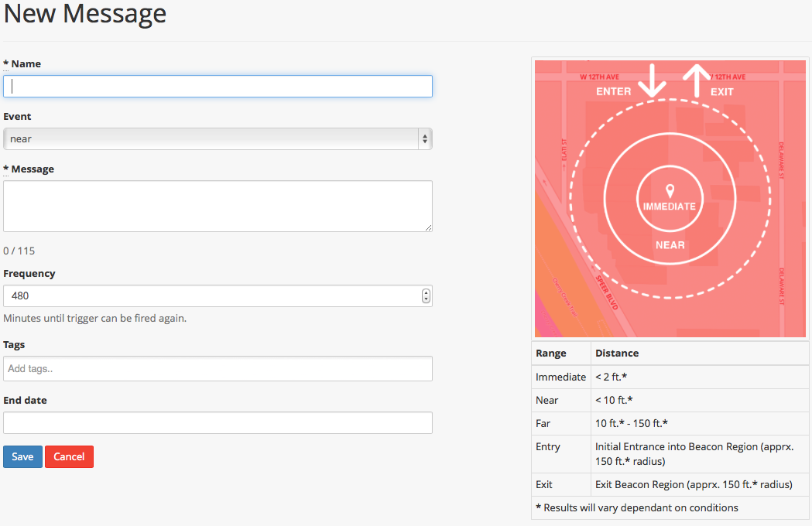Click the Frequency field label

[29, 273]
